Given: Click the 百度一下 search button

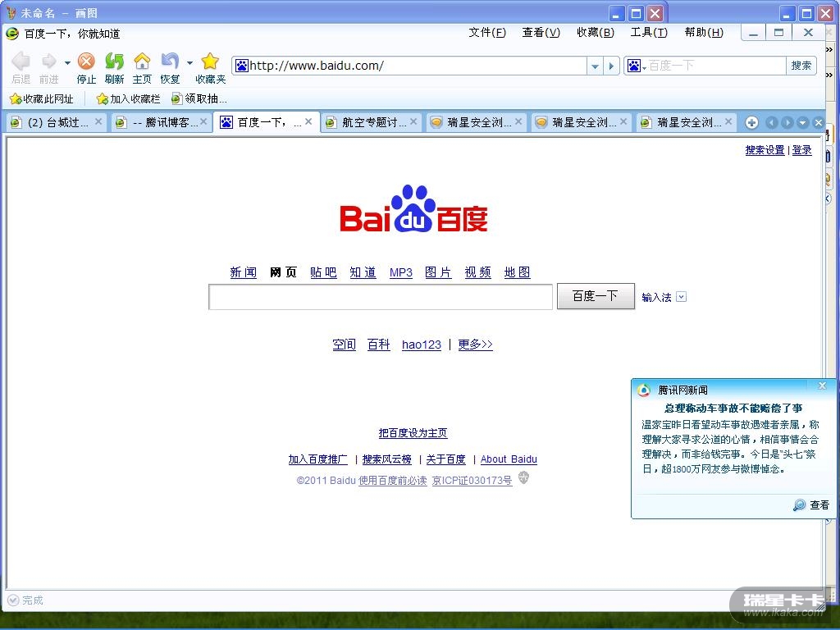Looking at the screenshot, I should 596,296.
